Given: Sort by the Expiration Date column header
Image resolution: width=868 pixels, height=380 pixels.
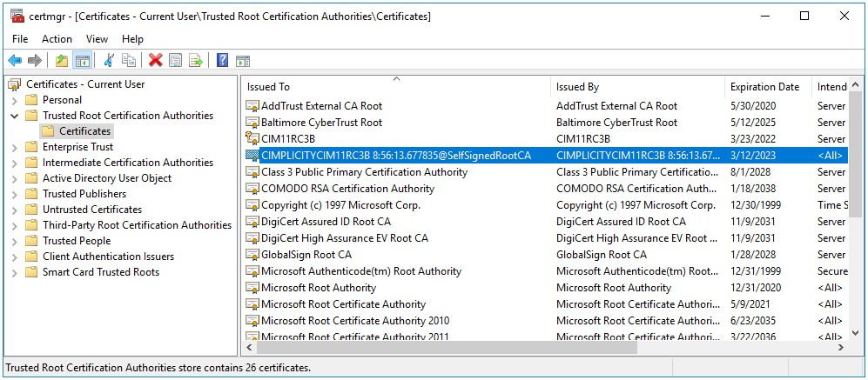Looking at the screenshot, I should click(x=769, y=87).
